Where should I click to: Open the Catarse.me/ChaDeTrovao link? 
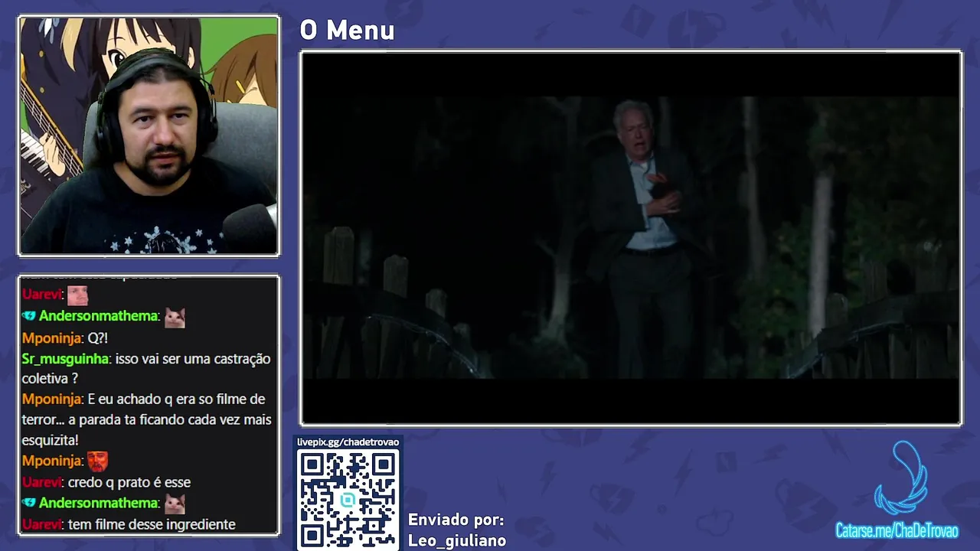(897, 531)
